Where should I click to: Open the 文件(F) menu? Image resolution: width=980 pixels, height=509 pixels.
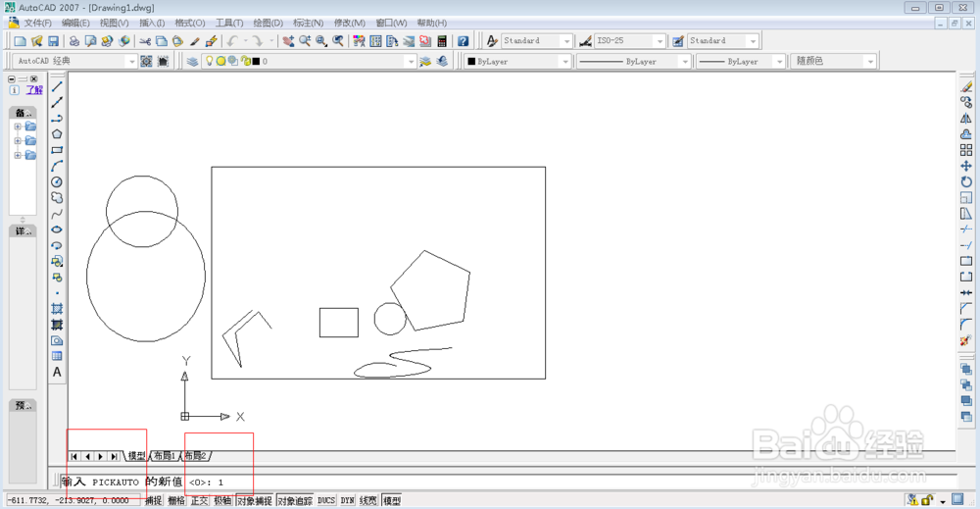[x=37, y=24]
